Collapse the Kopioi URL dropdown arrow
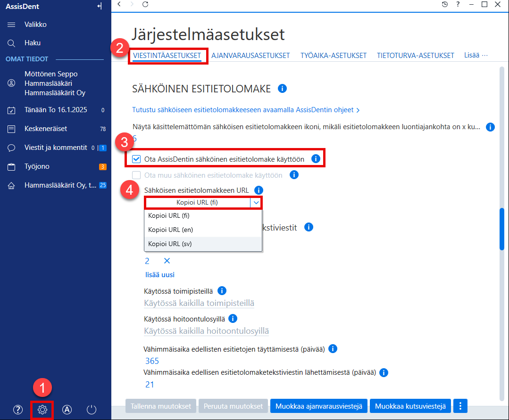This screenshot has height=420, width=509. click(256, 203)
